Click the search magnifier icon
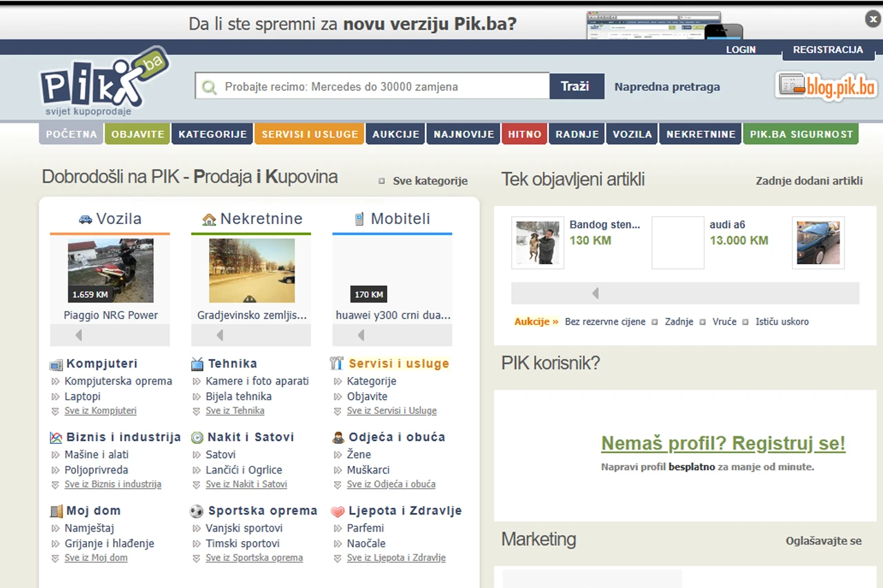The height and width of the screenshot is (588, 883). click(x=209, y=88)
